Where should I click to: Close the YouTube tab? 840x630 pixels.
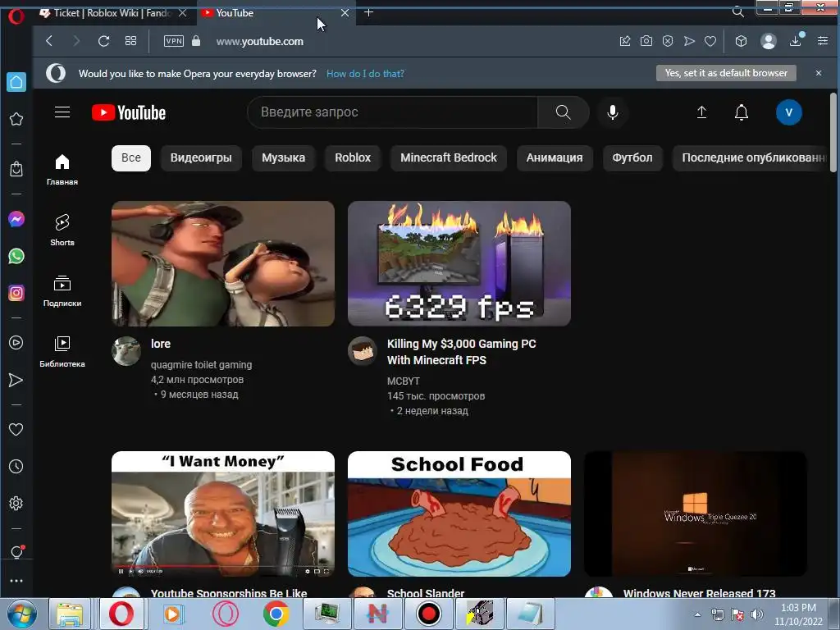pos(345,13)
